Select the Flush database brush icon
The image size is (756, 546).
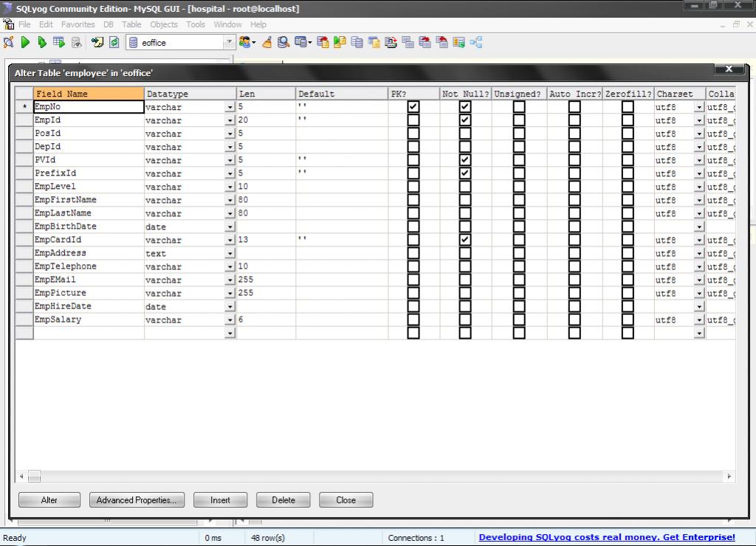click(x=267, y=42)
